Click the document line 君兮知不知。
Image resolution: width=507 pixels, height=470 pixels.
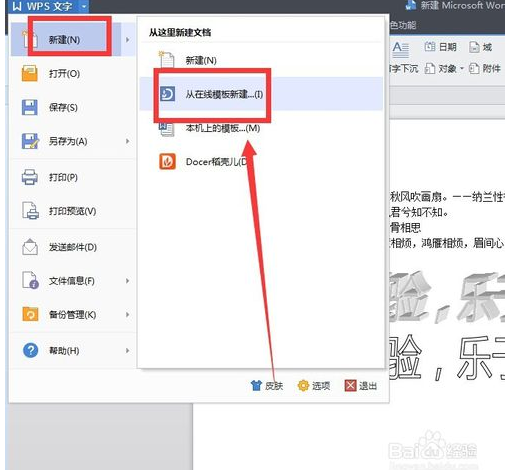pyautogui.click(x=419, y=212)
